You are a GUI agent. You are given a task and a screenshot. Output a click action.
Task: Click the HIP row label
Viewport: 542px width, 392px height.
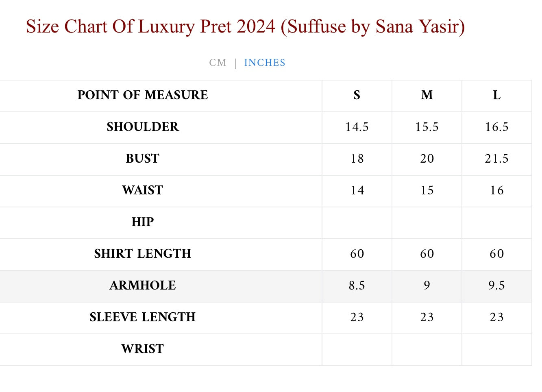click(x=143, y=222)
